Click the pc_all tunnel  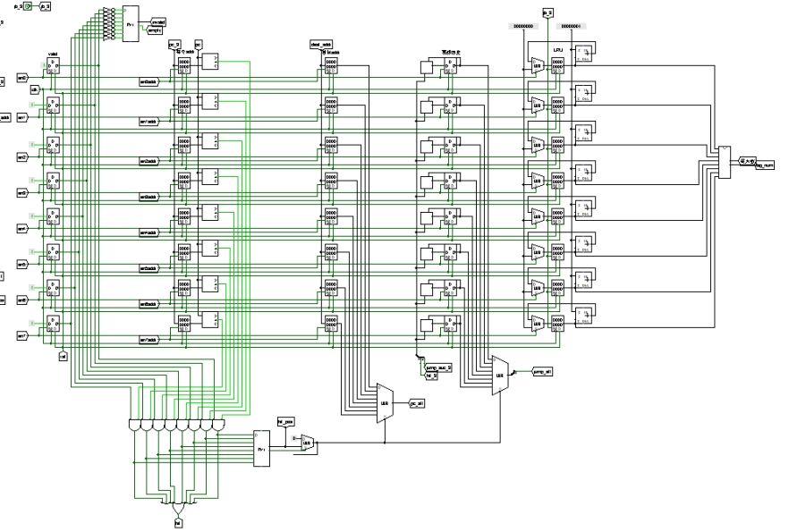point(417,403)
